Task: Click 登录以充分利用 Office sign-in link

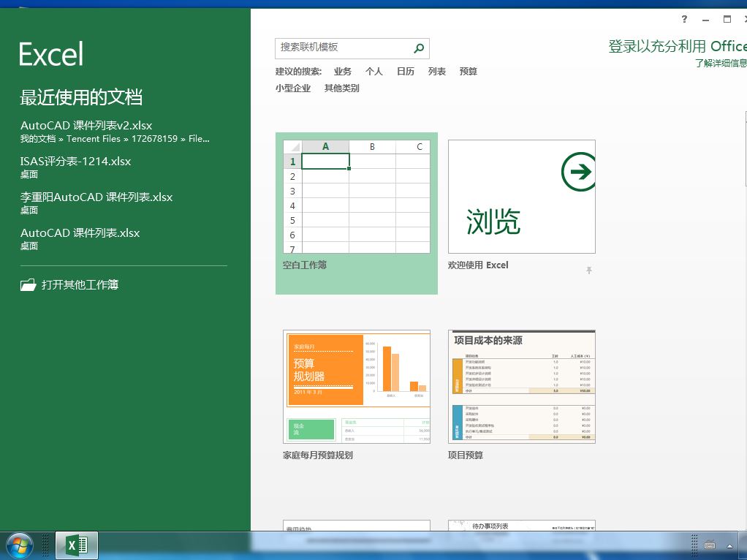Action: coord(678,47)
